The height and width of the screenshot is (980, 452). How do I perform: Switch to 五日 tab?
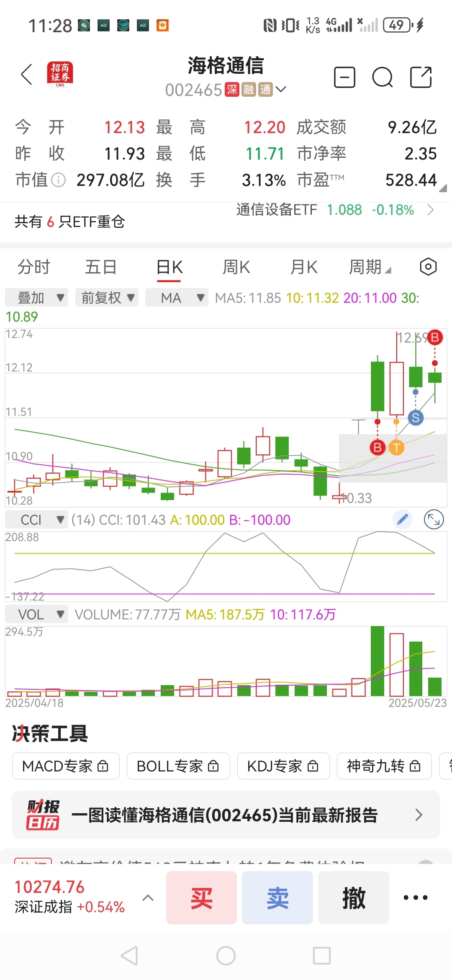101,267
